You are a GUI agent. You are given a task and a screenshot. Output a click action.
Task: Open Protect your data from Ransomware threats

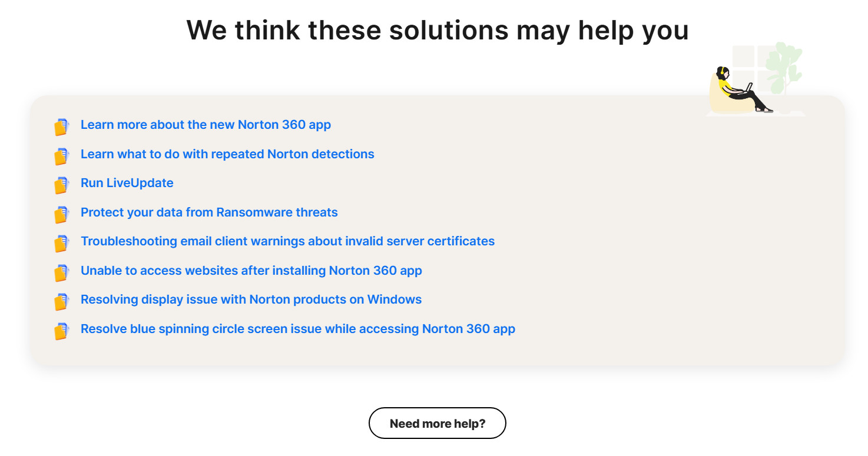point(209,212)
